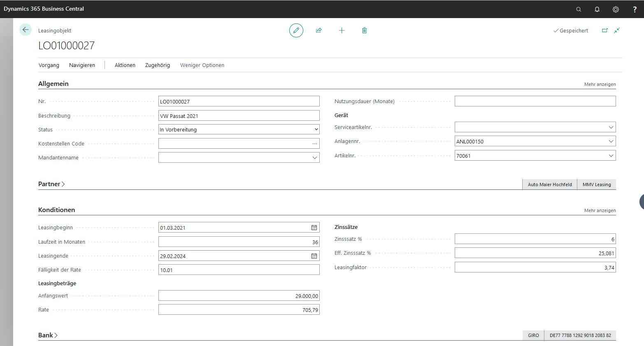
Task: Open record in new window icon
Action: pos(604,30)
